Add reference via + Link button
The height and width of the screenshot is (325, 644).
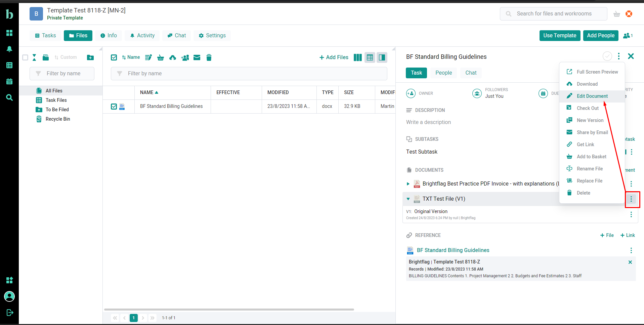pyautogui.click(x=628, y=235)
